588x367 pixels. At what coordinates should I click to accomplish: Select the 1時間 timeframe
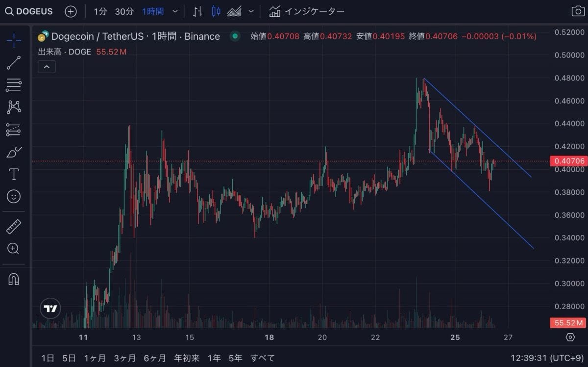pyautogui.click(x=153, y=11)
